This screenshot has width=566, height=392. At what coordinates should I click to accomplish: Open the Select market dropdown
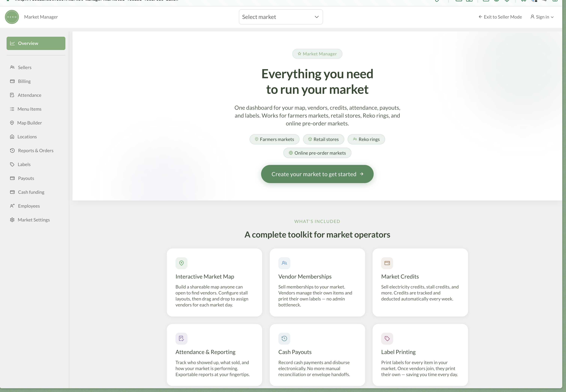tap(281, 17)
